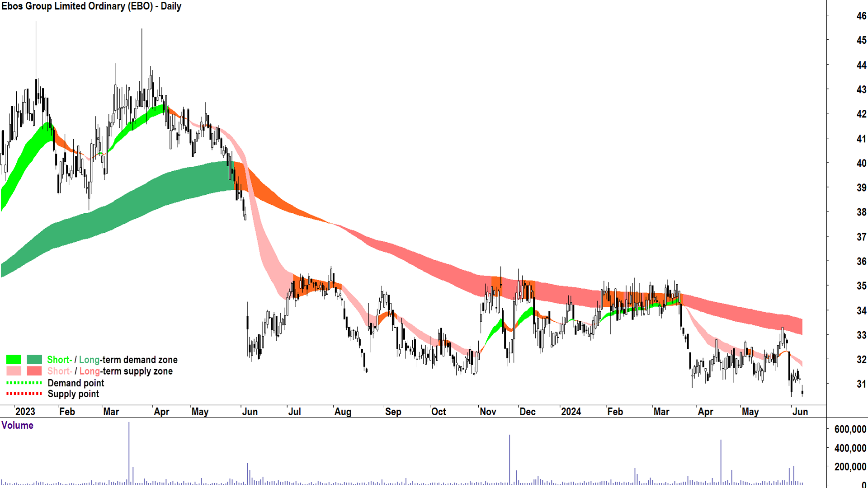
Task: Click price level 44 on the axis
Action: click(x=861, y=65)
